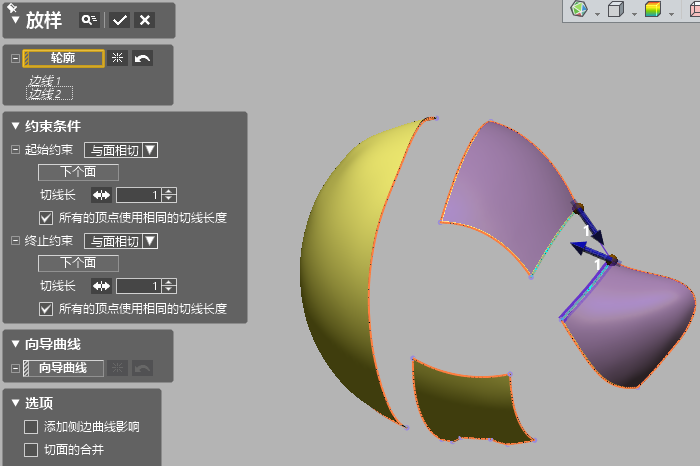Adjust the start 切线长 spinner arrows
Viewport: 700px width, 466px height.
(169, 195)
